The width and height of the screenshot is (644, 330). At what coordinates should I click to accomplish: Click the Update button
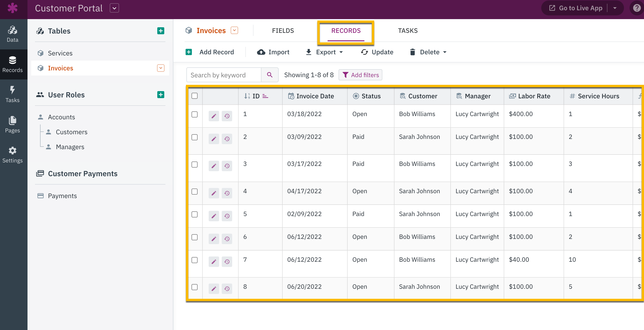pyautogui.click(x=377, y=52)
